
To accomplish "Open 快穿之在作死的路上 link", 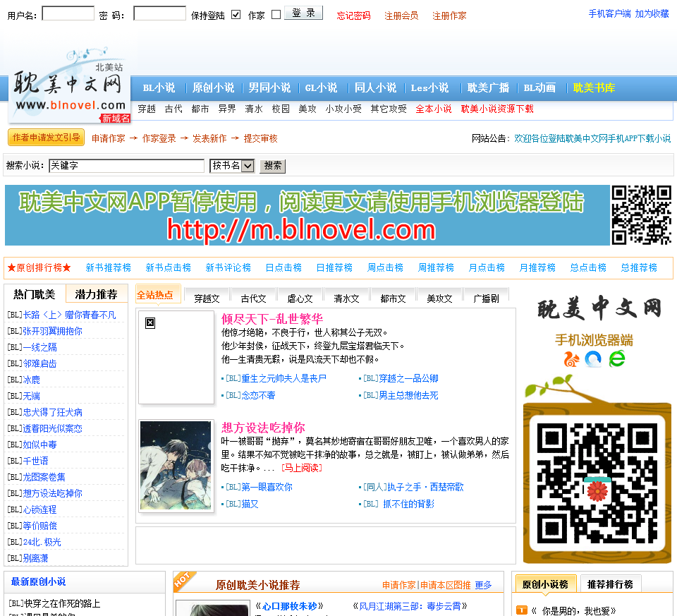I will (x=62, y=603).
